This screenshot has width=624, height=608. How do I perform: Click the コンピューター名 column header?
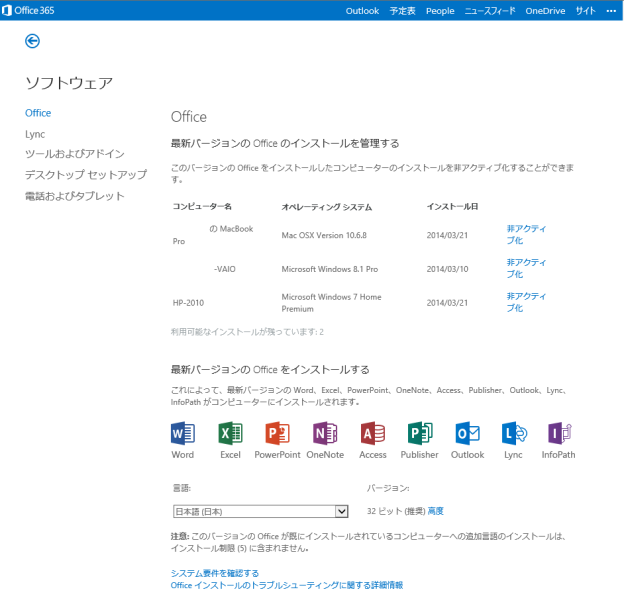(x=202, y=207)
